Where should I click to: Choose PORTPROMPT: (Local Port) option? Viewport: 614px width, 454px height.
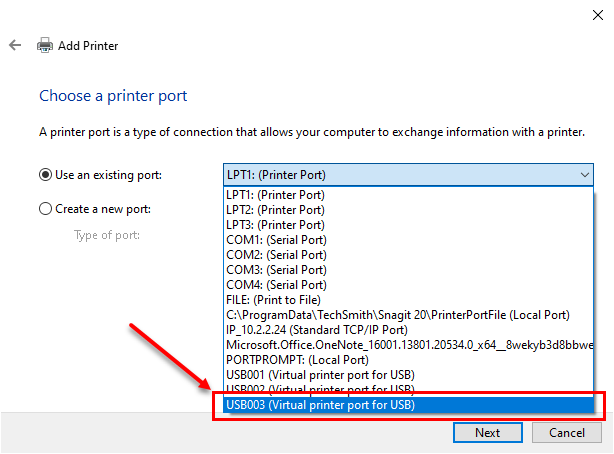408,360
